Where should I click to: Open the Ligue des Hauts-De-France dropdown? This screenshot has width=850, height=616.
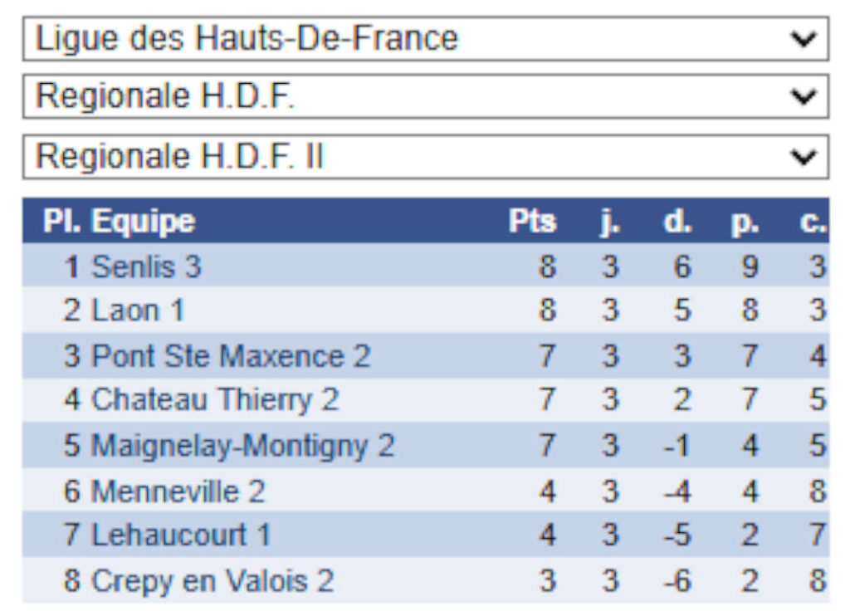[425, 39]
